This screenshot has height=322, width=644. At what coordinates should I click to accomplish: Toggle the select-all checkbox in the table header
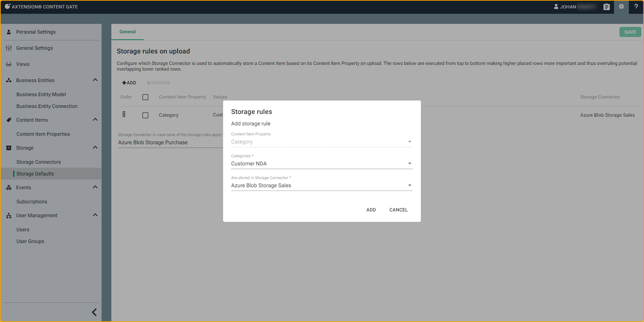tap(145, 97)
